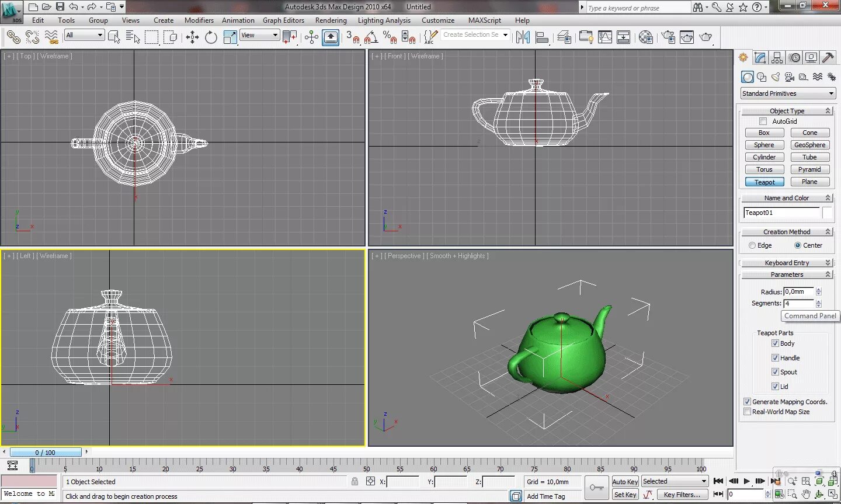Click the Bind to Space Warp icon
Image resolution: width=841 pixels, height=504 pixels.
[51, 37]
